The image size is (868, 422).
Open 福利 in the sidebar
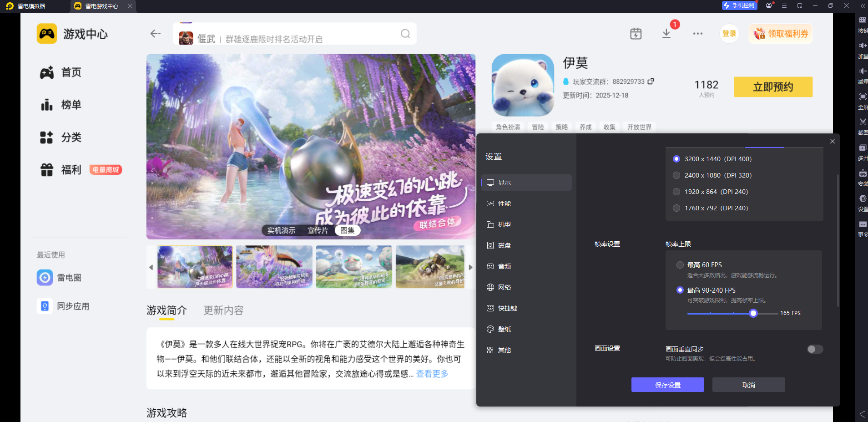coord(61,170)
